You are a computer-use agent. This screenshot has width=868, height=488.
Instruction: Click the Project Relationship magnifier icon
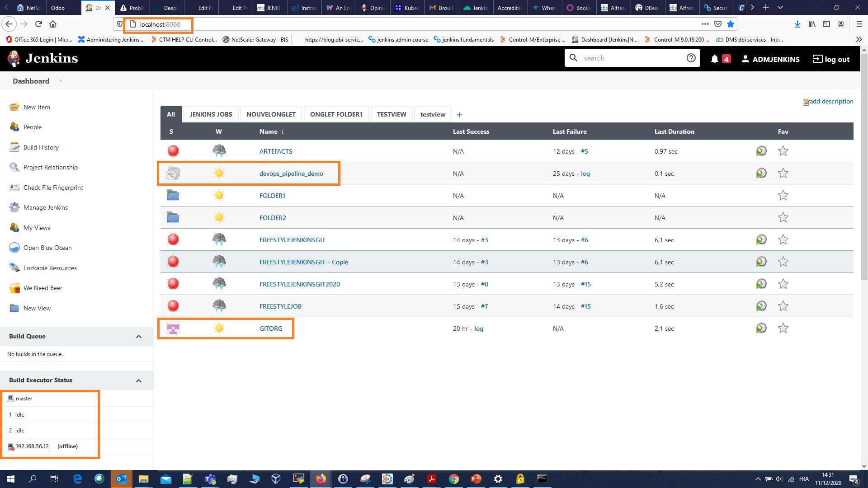(14, 167)
